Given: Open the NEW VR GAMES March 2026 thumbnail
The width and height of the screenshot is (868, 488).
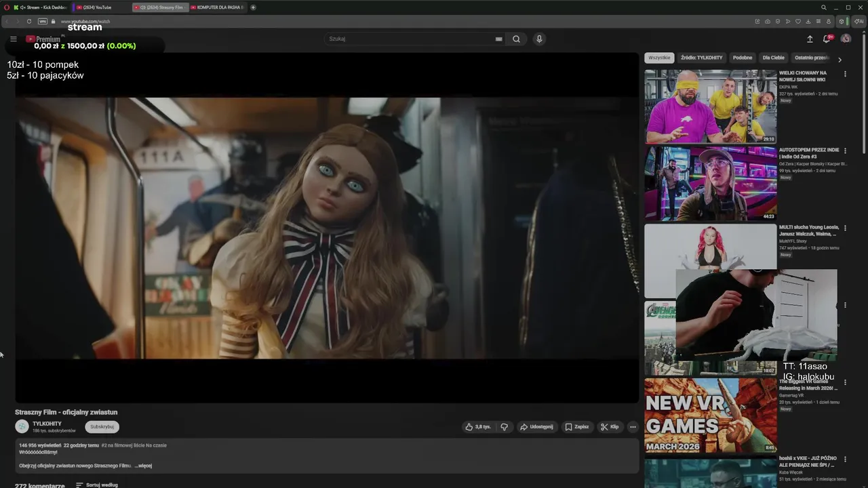Looking at the screenshot, I should pos(710,415).
